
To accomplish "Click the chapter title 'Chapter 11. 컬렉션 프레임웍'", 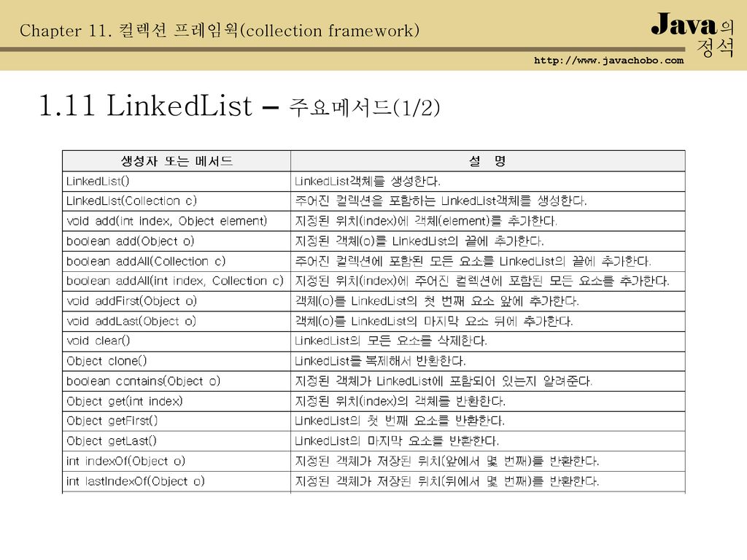I will (128, 31).
